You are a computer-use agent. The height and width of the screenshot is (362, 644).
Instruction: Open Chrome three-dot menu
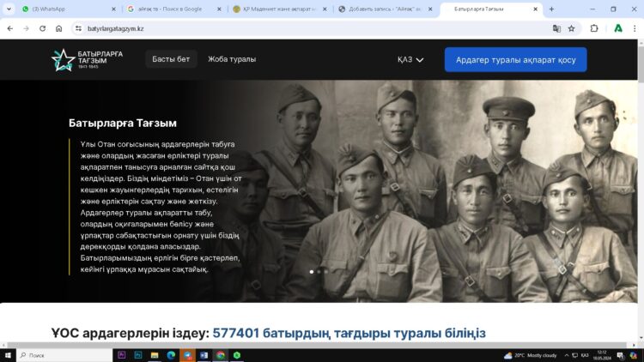635,28
